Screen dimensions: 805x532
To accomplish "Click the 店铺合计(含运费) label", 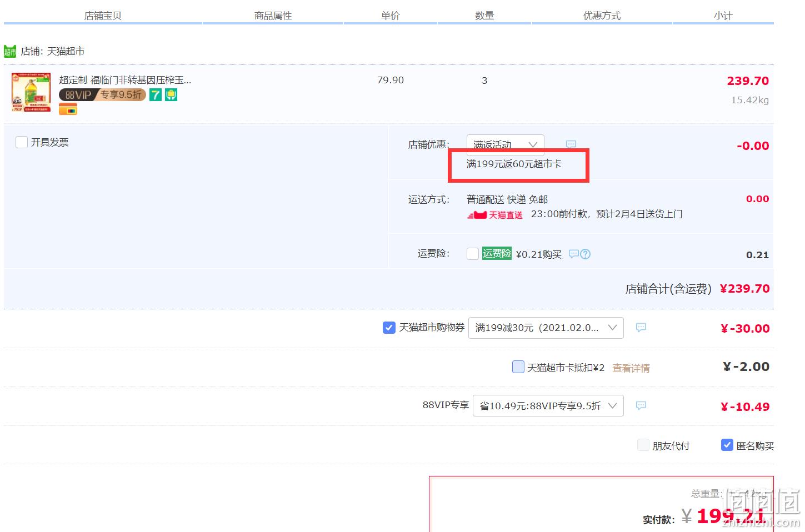I will coord(668,289).
